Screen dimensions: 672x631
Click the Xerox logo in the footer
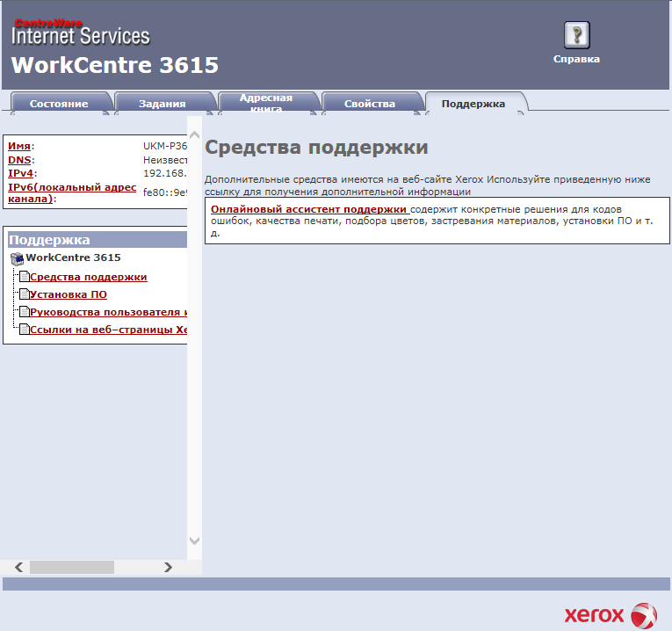pyautogui.click(x=611, y=615)
